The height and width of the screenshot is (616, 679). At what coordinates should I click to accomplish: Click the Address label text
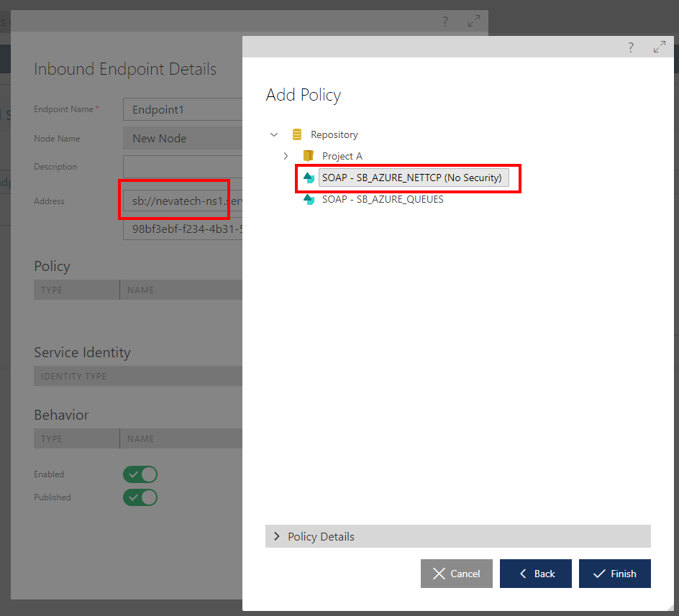(x=49, y=201)
